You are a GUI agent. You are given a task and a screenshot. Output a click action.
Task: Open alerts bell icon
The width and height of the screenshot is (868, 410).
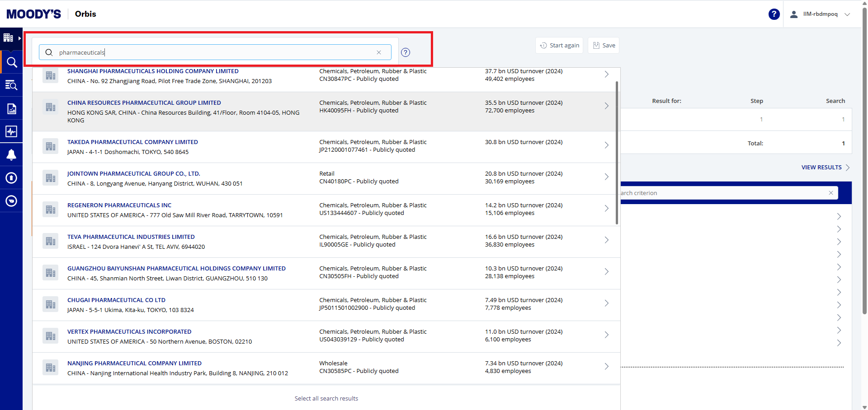pyautogui.click(x=11, y=155)
